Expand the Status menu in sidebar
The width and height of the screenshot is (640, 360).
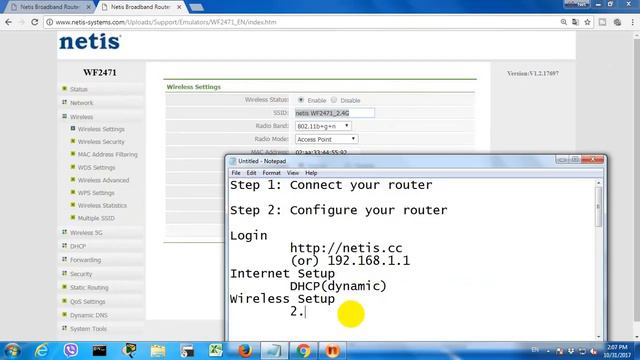point(78,89)
